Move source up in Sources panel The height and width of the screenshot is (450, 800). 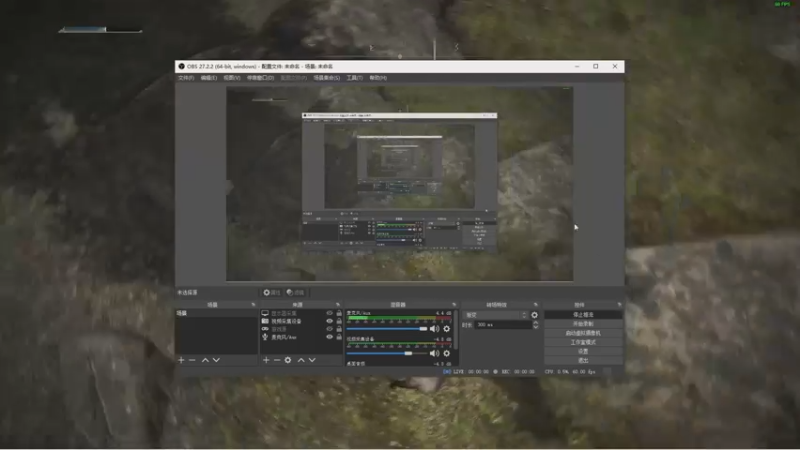(x=301, y=360)
